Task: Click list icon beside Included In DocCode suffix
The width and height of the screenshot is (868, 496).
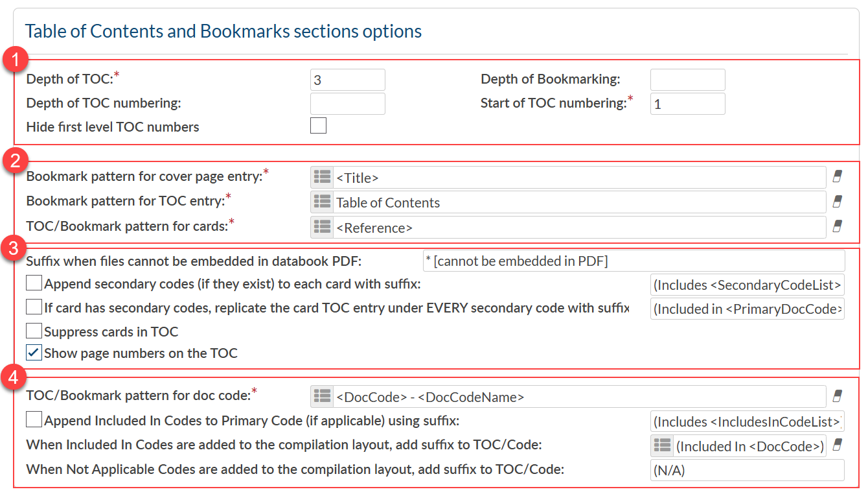Action: point(661,445)
